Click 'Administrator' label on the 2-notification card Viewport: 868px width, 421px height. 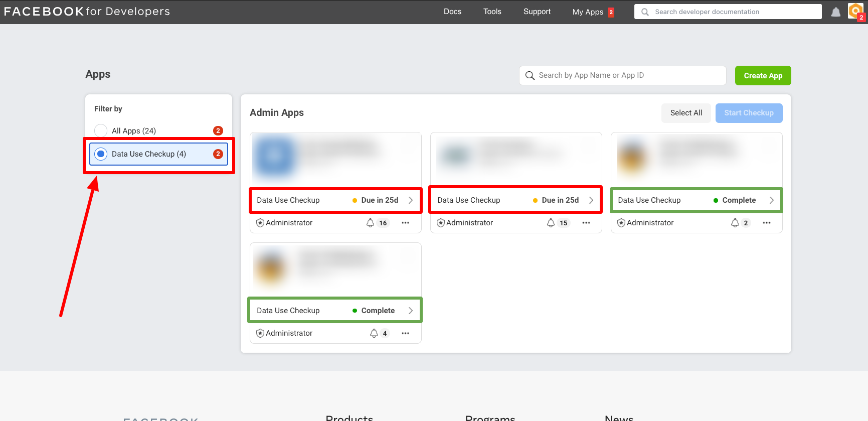[x=650, y=223]
